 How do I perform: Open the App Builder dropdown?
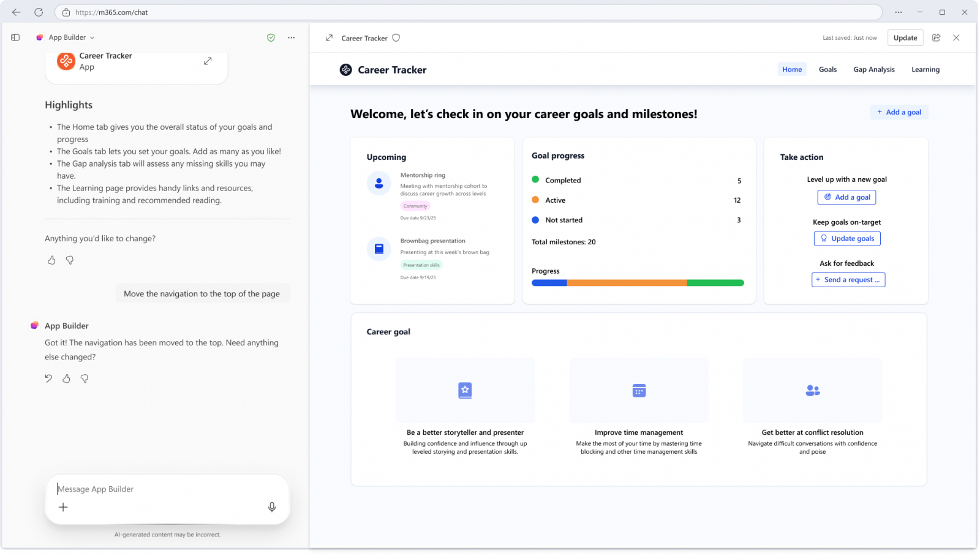coord(92,37)
